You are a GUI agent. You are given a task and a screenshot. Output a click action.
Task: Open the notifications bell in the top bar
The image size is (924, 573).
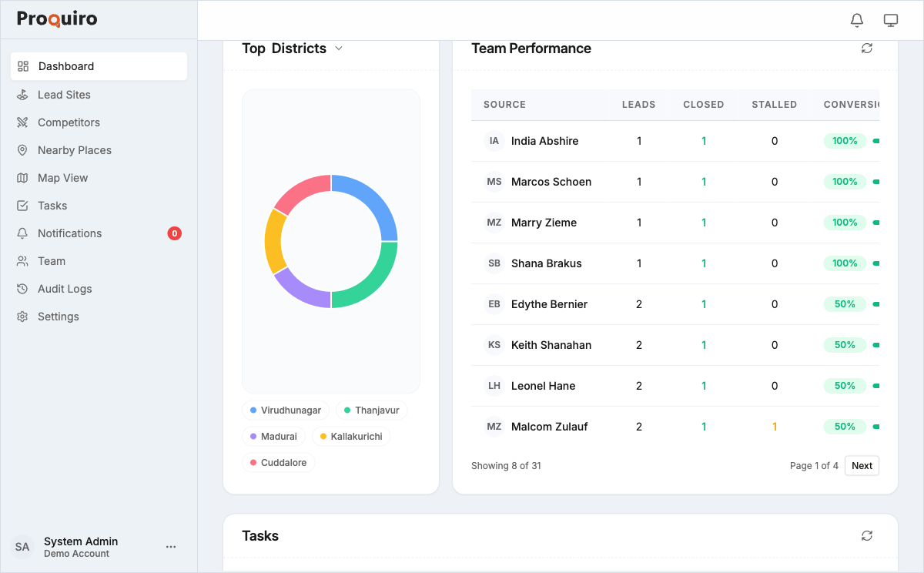click(857, 20)
